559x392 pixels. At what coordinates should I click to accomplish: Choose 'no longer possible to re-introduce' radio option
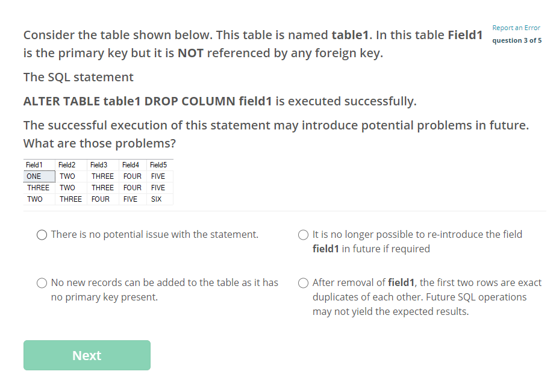[x=303, y=235]
